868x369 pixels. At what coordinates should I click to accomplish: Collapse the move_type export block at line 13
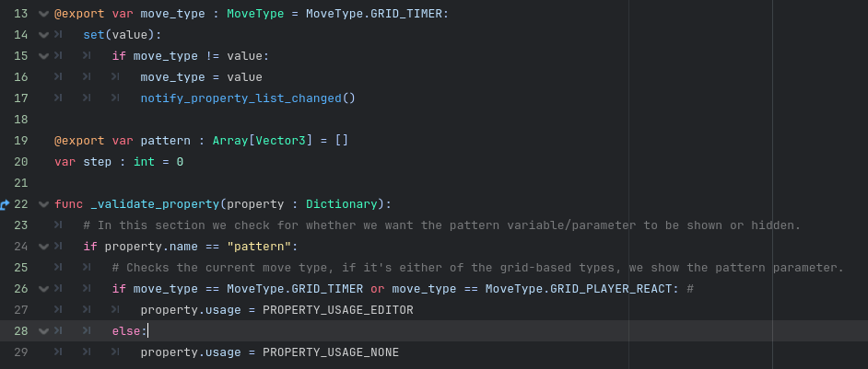pyautogui.click(x=43, y=15)
